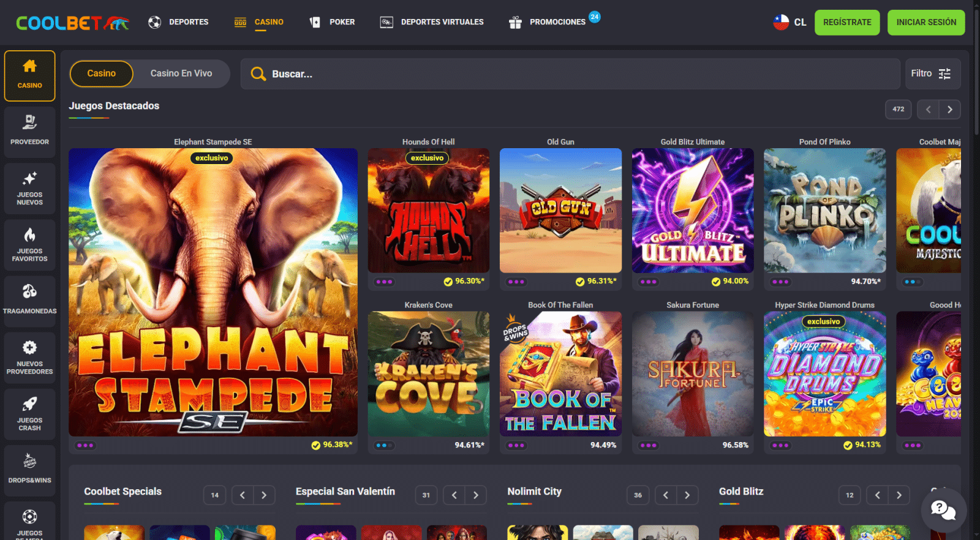Click the Buscar search field
The height and width of the screenshot is (540, 980).
pos(570,74)
